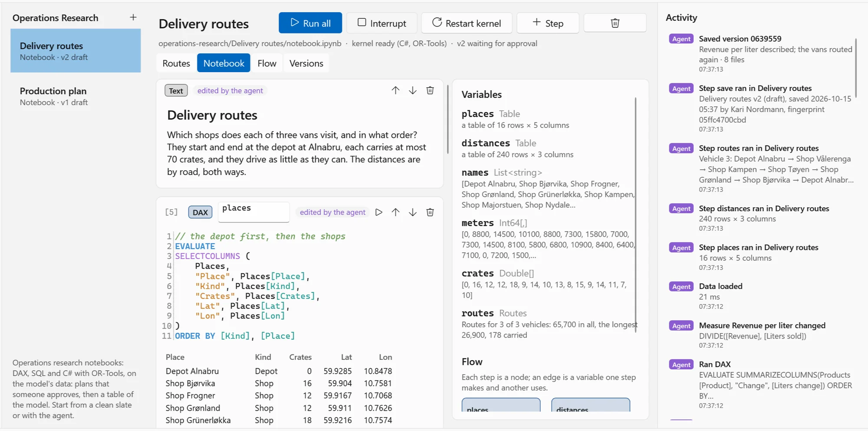
Task: Open the Saved version 0639559 activity entry
Action: click(x=761, y=54)
